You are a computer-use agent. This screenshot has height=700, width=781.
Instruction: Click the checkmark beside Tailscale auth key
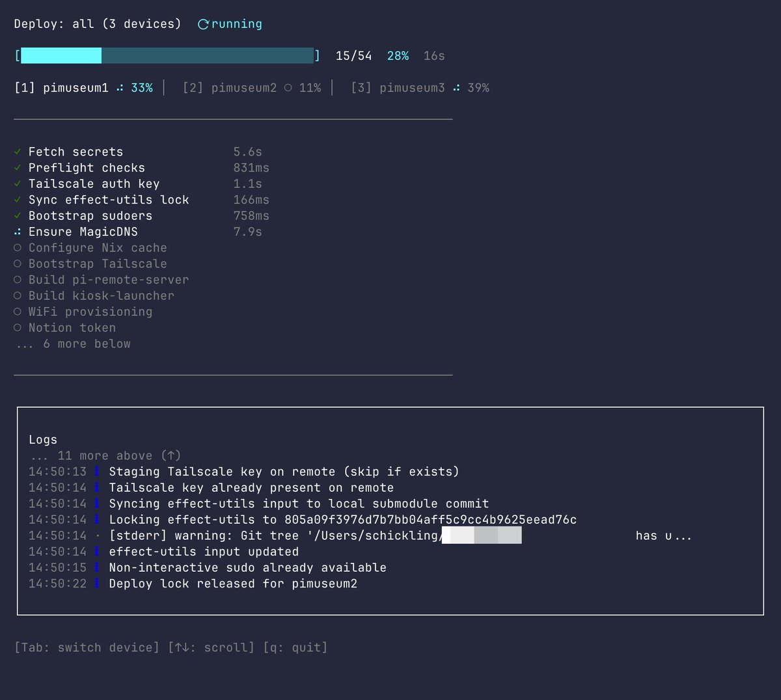coord(18,184)
